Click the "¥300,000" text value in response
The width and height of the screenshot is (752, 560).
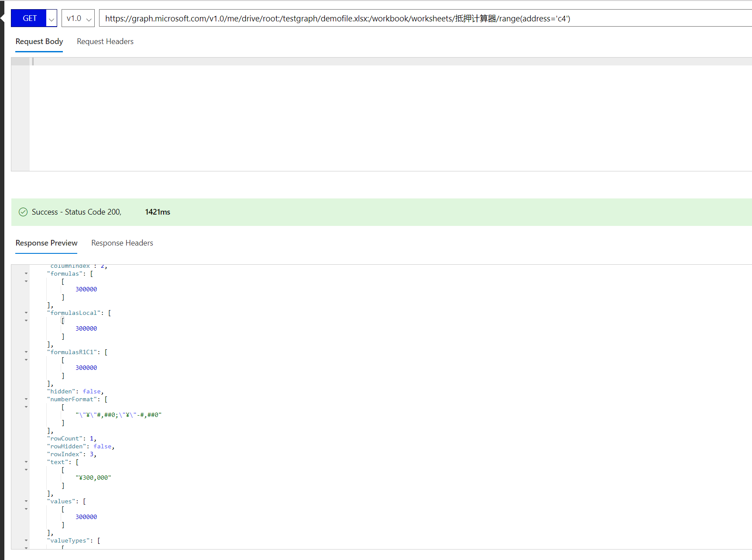pyautogui.click(x=93, y=478)
